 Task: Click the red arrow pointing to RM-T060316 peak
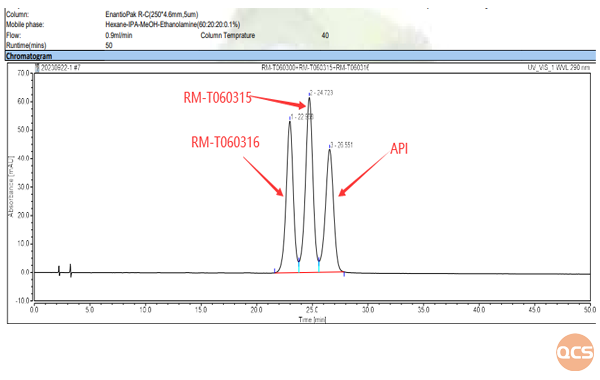(x=264, y=176)
